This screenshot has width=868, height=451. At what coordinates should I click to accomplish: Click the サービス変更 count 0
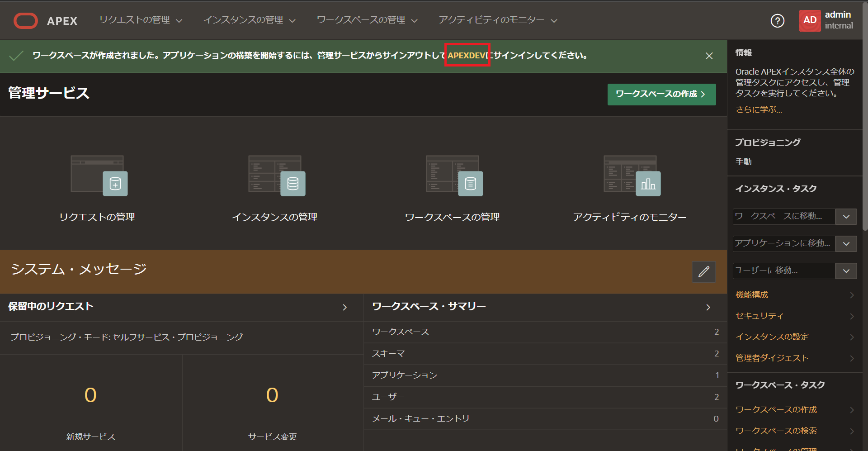coord(272,395)
